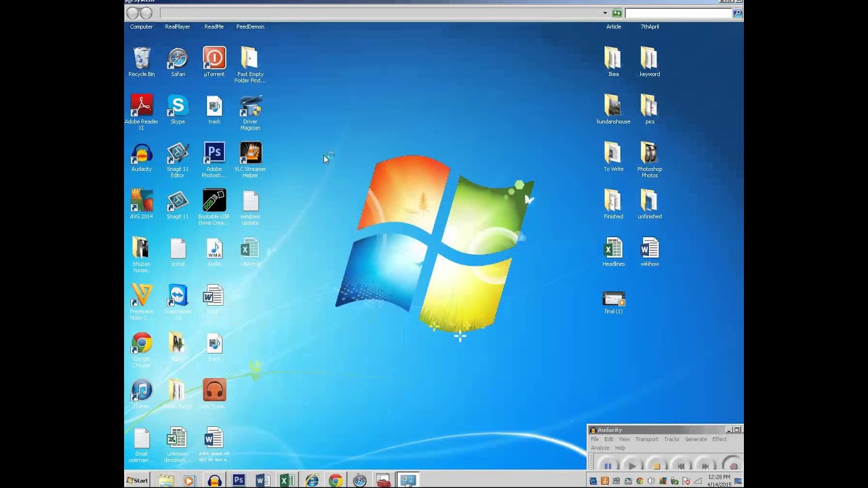Click the green refresh button
This screenshot has height=488, width=868.
(616, 13)
